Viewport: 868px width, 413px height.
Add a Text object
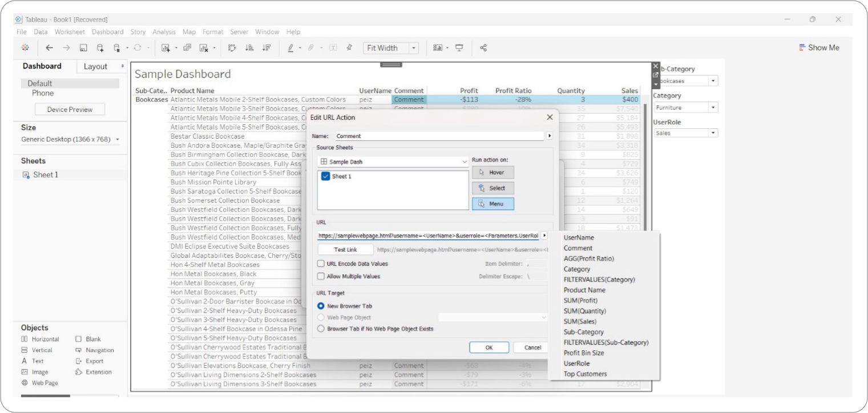[33, 361]
